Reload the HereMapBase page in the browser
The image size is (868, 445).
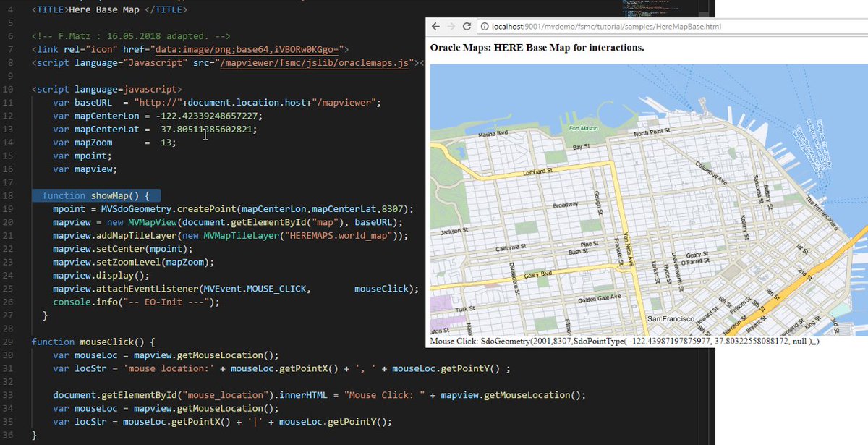coord(468,26)
